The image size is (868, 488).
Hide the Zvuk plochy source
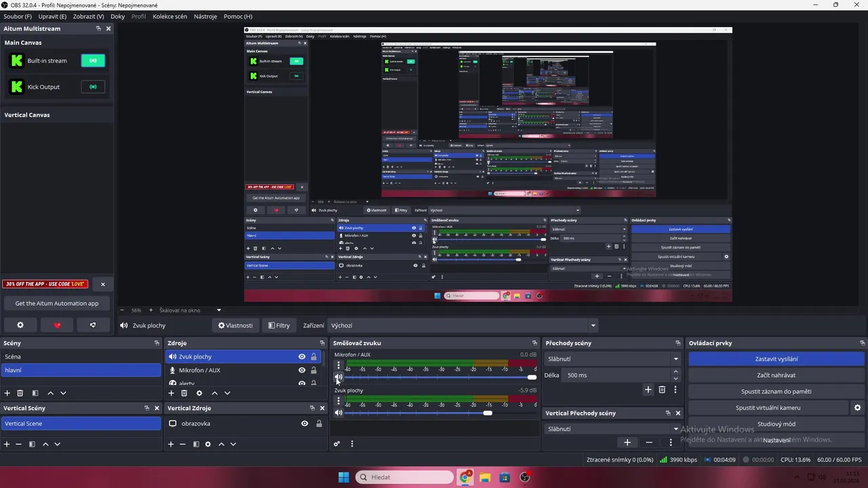pos(302,357)
